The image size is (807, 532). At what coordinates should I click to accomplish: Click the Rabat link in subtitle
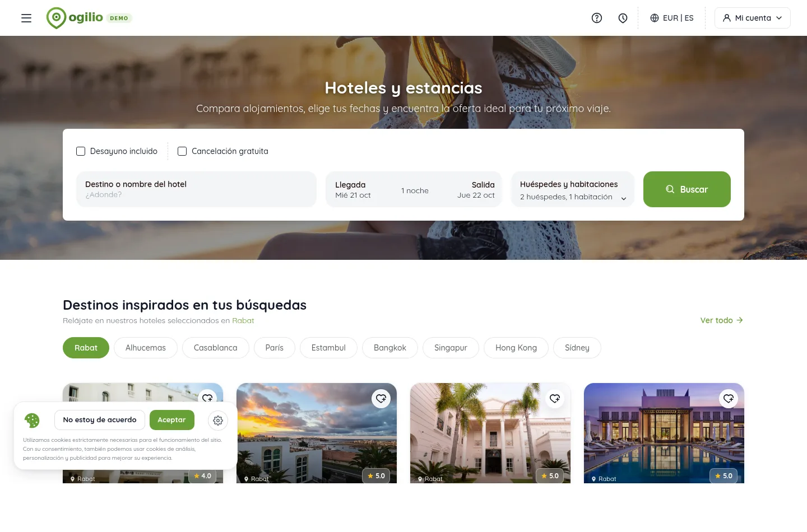point(243,321)
